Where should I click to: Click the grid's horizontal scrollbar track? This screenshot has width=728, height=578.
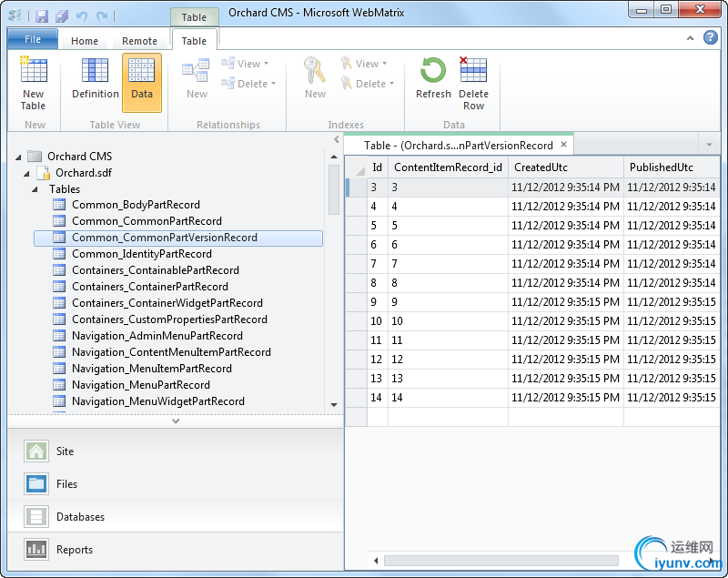click(501, 561)
